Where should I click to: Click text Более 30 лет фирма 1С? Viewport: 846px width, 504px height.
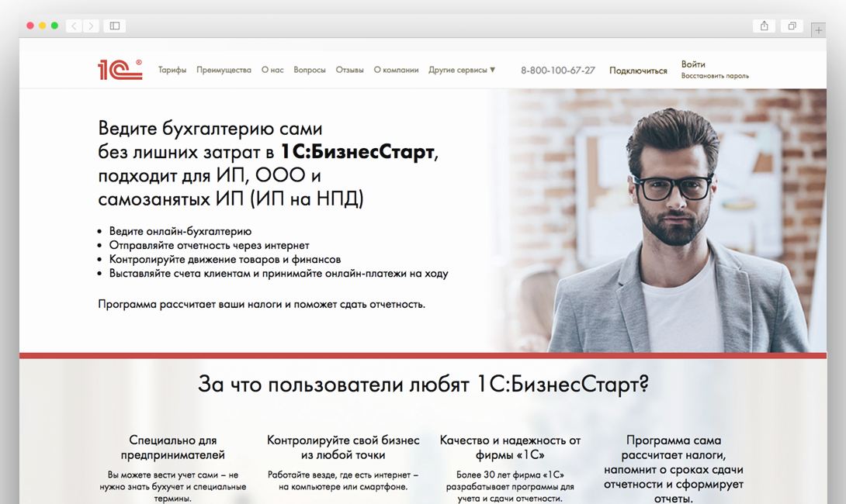click(510, 487)
